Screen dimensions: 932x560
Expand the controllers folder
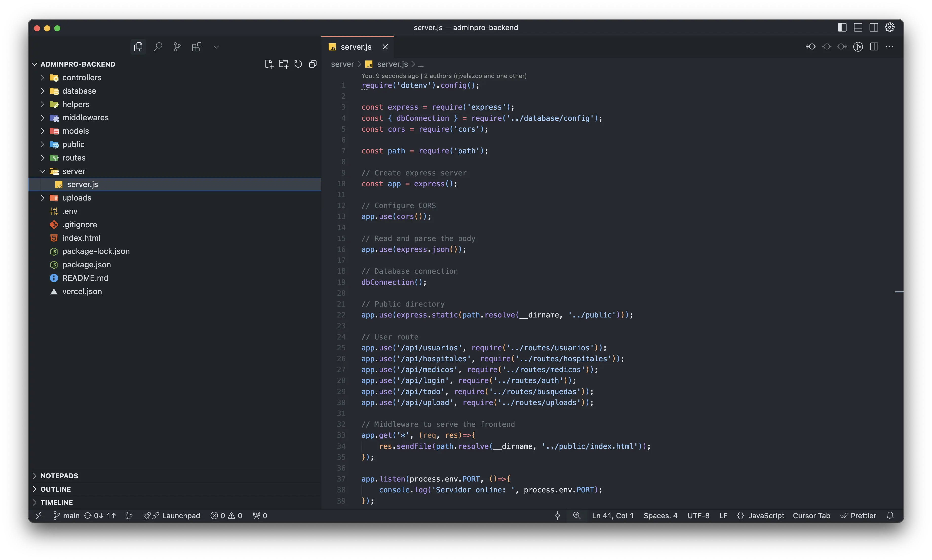[43, 77]
